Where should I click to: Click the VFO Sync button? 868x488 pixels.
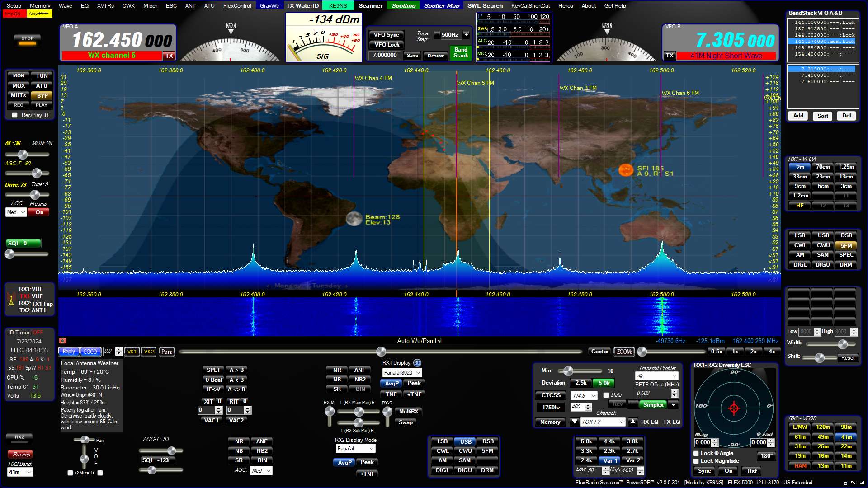pyautogui.click(x=387, y=35)
